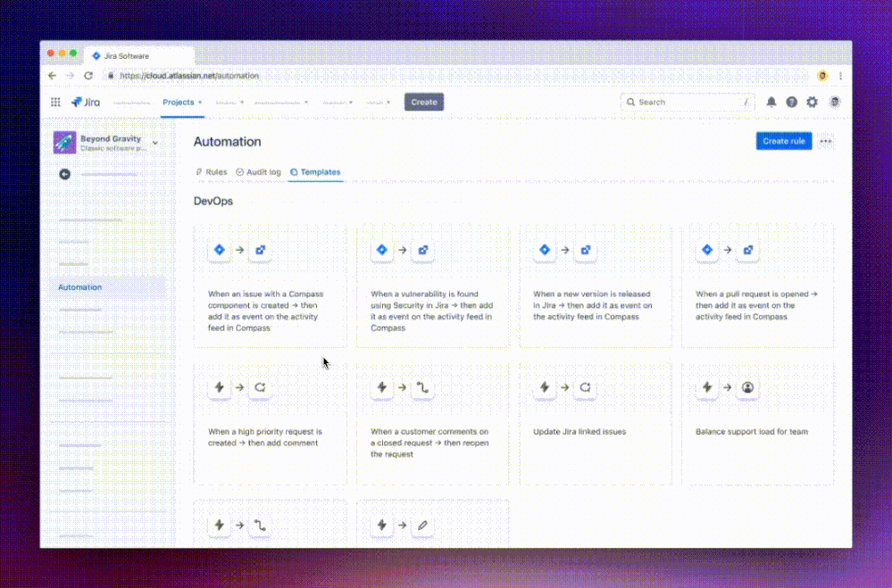This screenshot has width=892, height=588.
Task: Switch to the Audit log tab
Action: 258,171
